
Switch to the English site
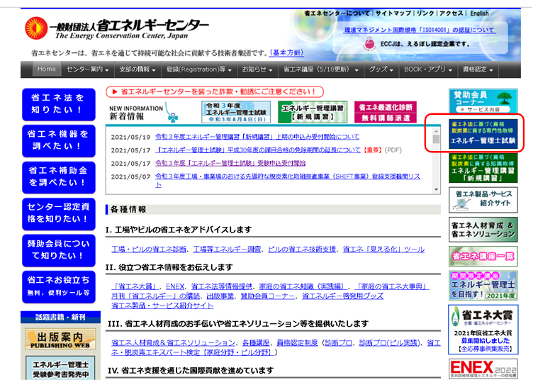pos(479,13)
